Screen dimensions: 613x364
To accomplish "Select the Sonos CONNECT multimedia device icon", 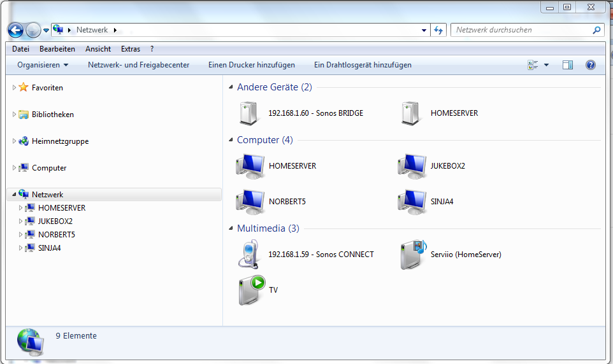I will click(249, 255).
